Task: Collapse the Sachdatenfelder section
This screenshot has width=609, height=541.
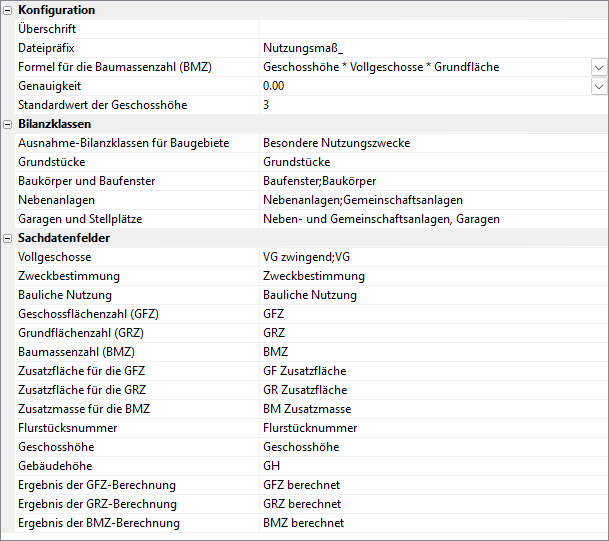Action: click(x=8, y=238)
